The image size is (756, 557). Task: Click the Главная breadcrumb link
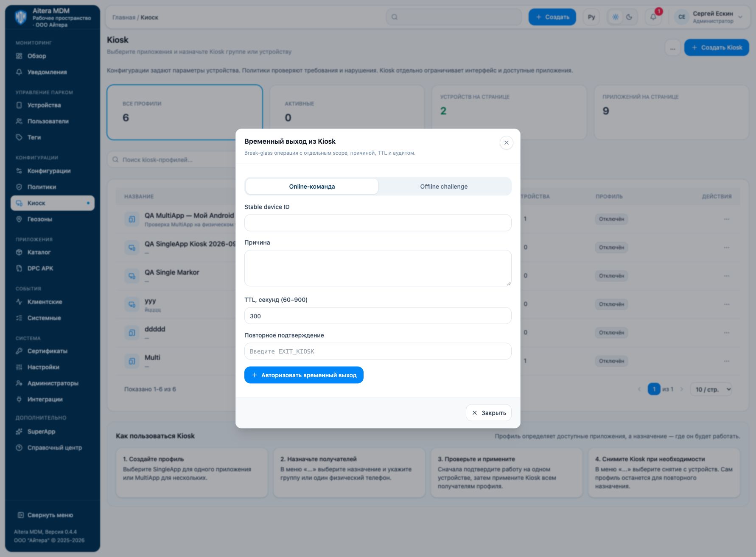point(124,17)
